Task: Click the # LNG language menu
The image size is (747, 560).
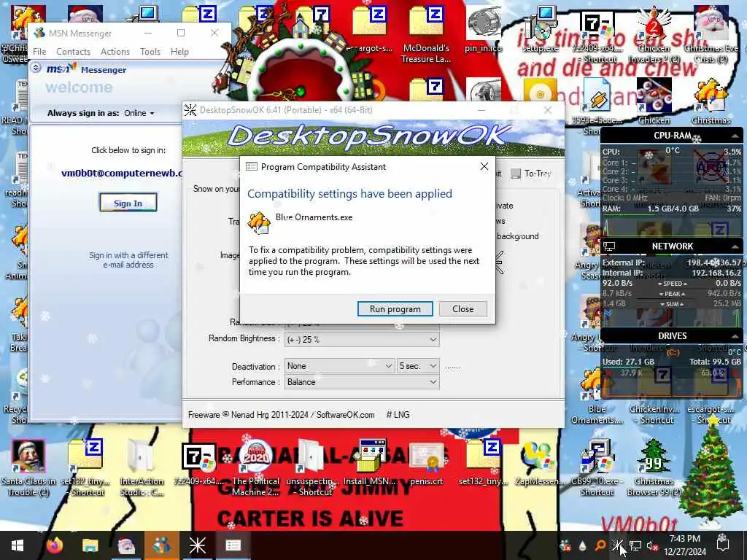Action: pyautogui.click(x=398, y=415)
